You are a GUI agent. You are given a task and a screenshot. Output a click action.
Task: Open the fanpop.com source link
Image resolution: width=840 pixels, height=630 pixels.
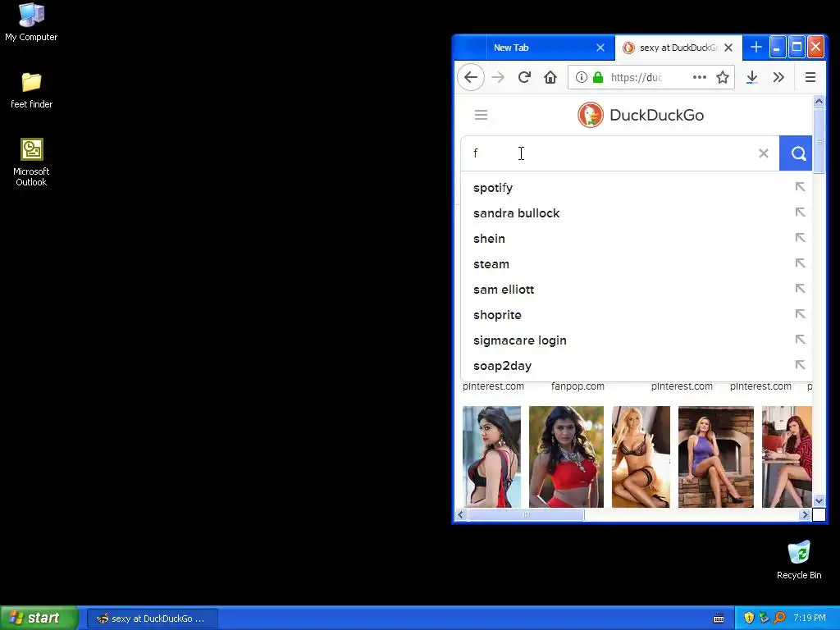577,386
